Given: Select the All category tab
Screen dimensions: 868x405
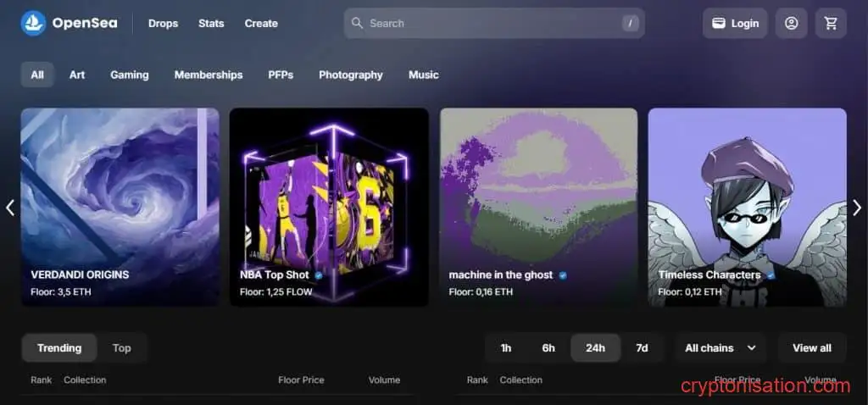Looking at the screenshot, I should [x=37, y=75].
